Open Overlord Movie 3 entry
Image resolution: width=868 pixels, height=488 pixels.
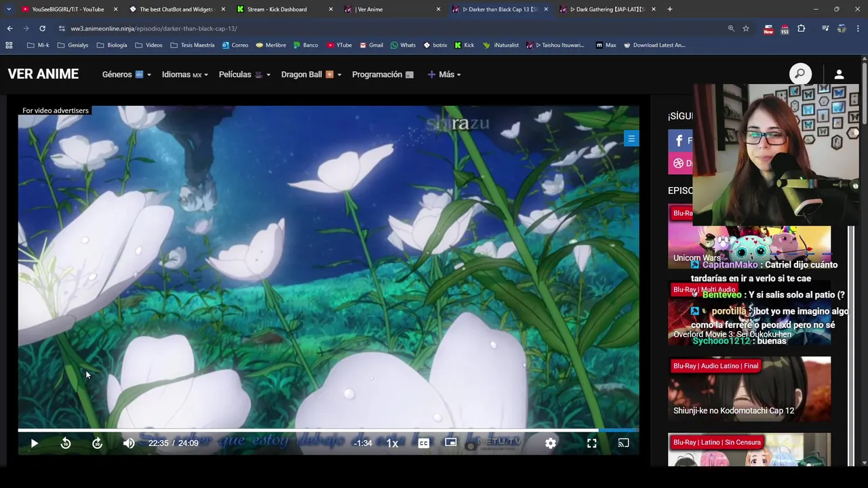pyautogui.click(x=749, y=313)
